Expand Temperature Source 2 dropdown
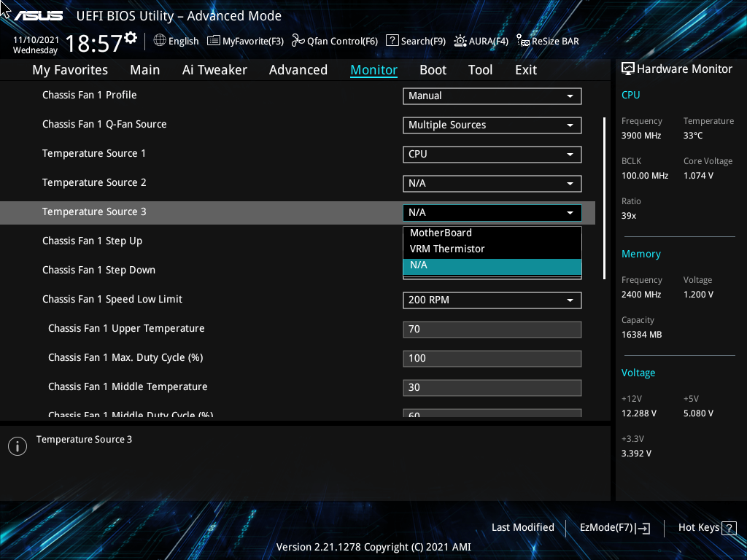The width and height of the screenshot is (747, 560). click(492, 183)
